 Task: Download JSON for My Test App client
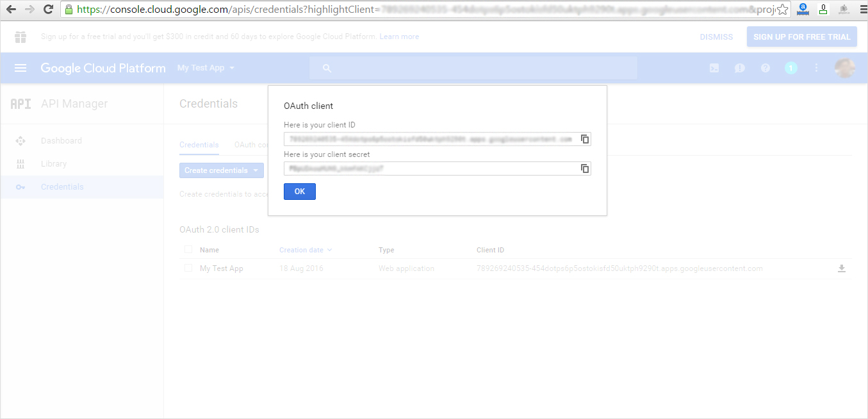842,268
